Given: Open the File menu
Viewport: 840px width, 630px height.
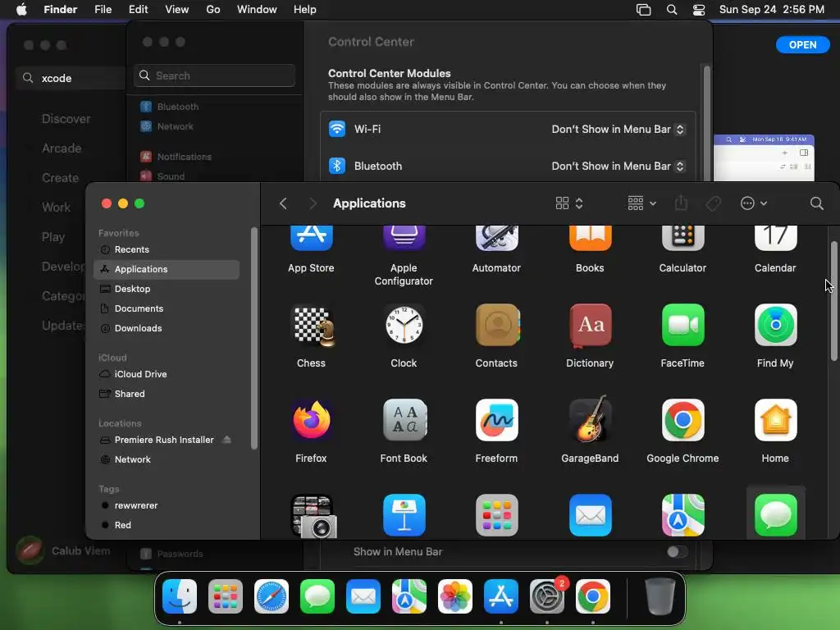Looking at the screenshot, I should point(103,10).
